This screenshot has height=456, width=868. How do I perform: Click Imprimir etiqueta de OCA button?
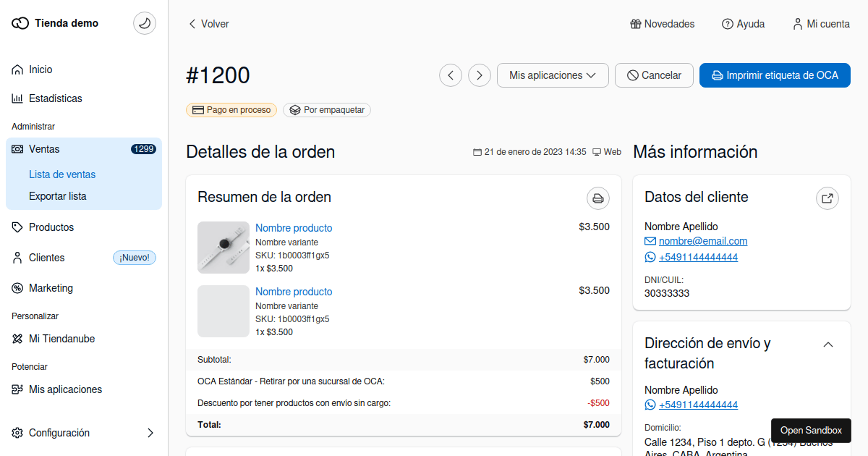pyautogui.click(x=775, y=75)
